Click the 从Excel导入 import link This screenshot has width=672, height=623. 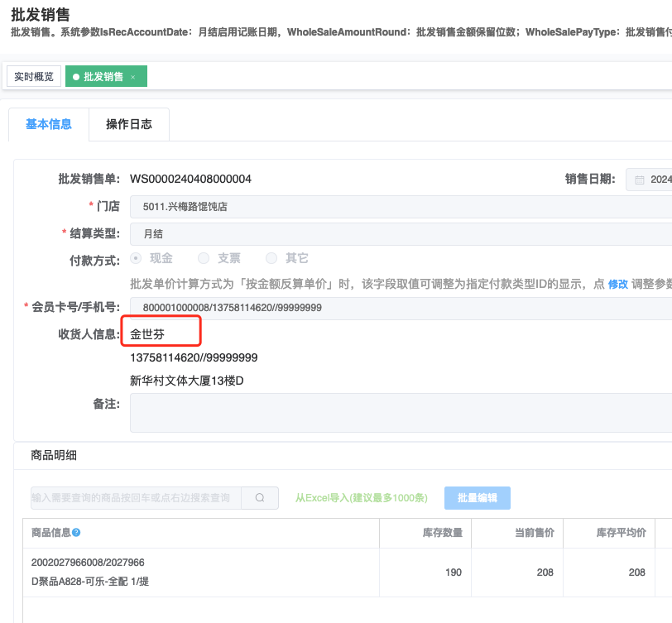click(361, 498)
